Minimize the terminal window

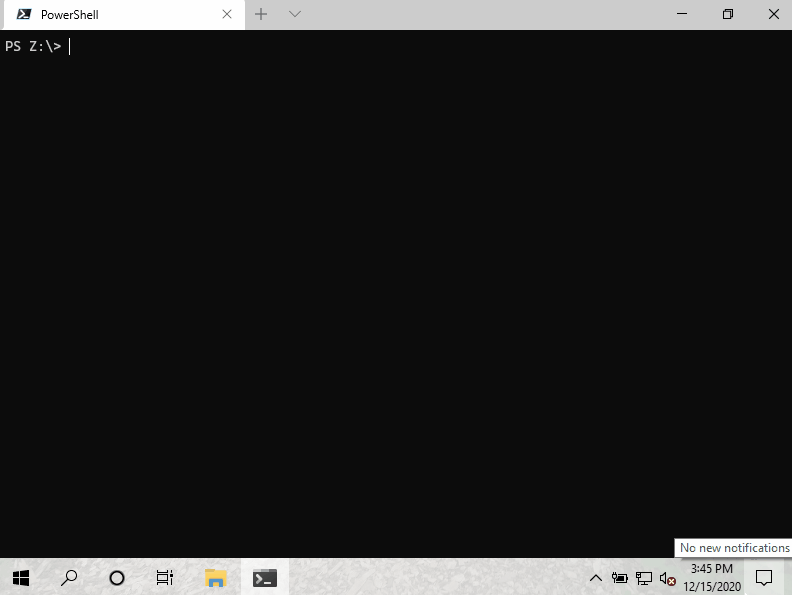[681, 14]
